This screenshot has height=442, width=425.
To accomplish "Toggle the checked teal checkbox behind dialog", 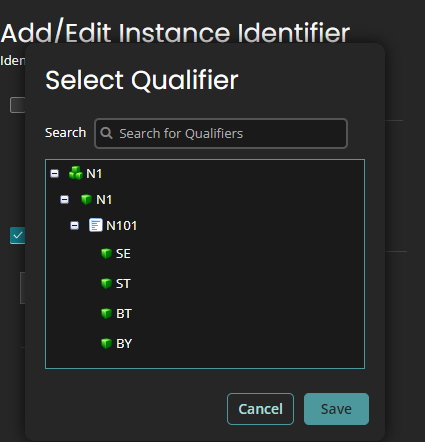I will [x=17, y=235].
